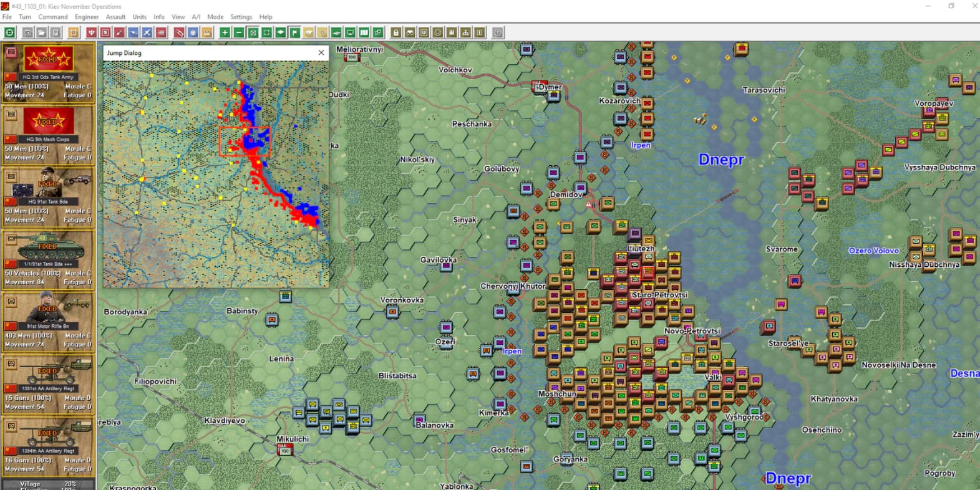The width and height of the screenshot is (980, 490).
Task: Click the Mikulichi town label on map
Action: (x=293, y=439)
